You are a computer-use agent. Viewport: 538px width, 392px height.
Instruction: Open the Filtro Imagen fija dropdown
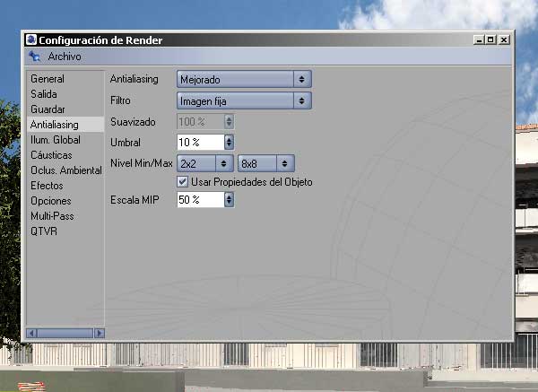[x=244, y=100]
